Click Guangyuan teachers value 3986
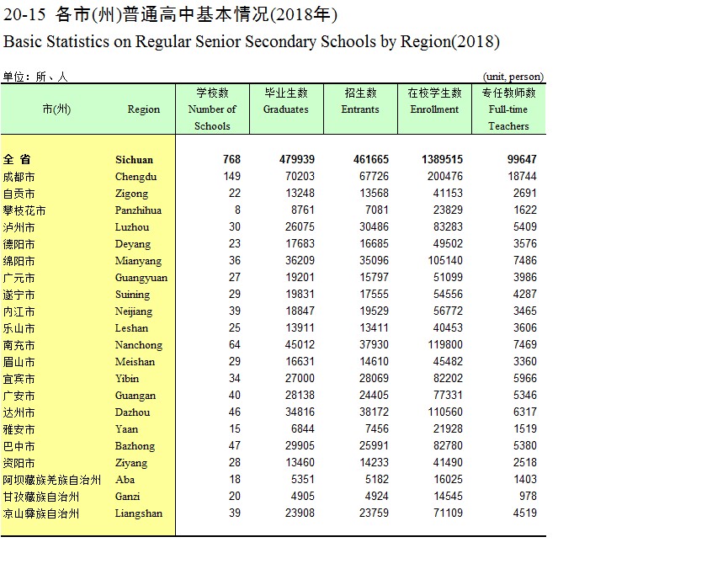This screenshot has width=728, height=569. coord(525,277)
